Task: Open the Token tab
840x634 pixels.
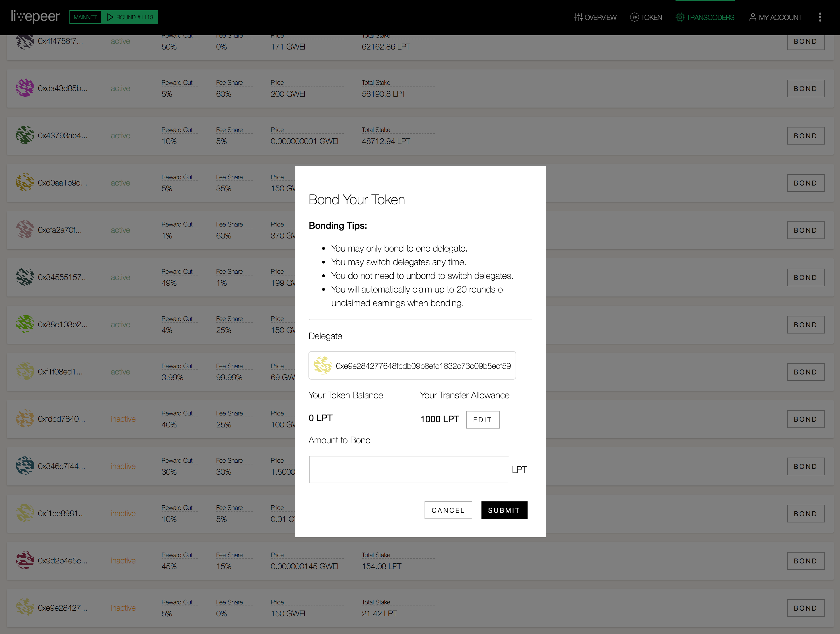Action: coord(646,17)
